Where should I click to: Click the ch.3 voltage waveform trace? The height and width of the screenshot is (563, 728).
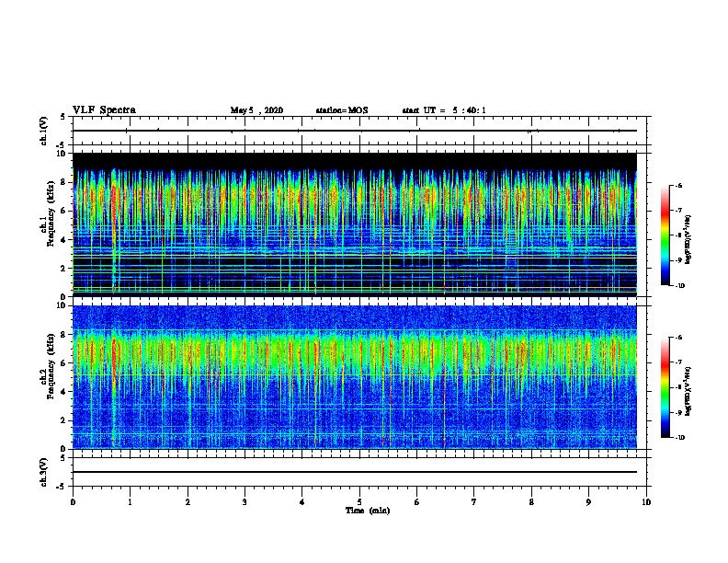coord(355,472)
